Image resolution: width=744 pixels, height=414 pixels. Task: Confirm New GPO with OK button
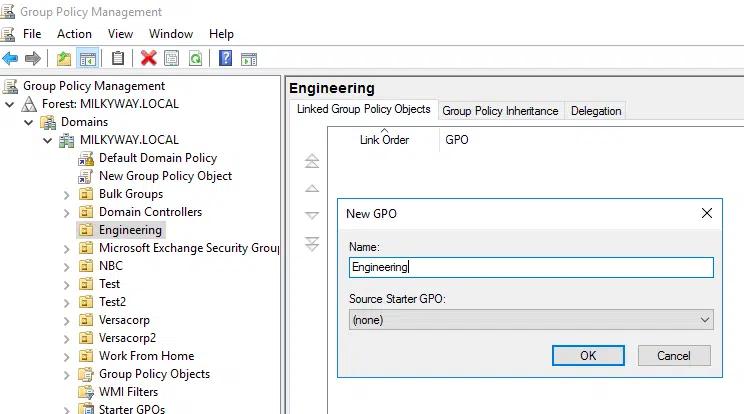pos(588,356)
